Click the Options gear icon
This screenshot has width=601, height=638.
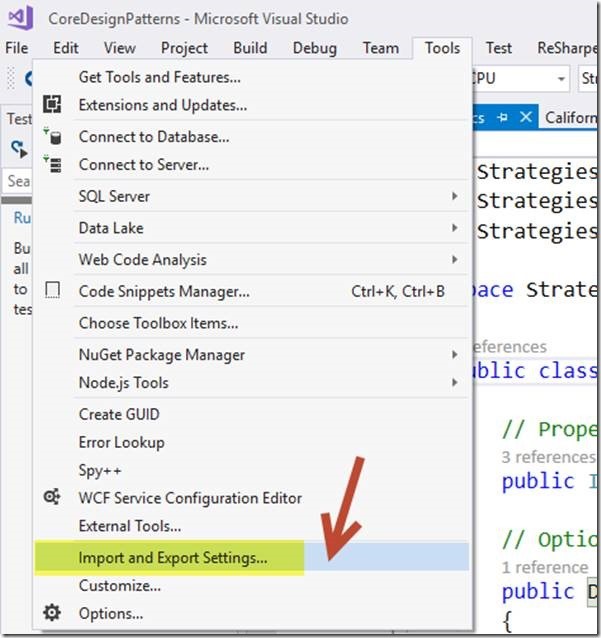point(53,613)
